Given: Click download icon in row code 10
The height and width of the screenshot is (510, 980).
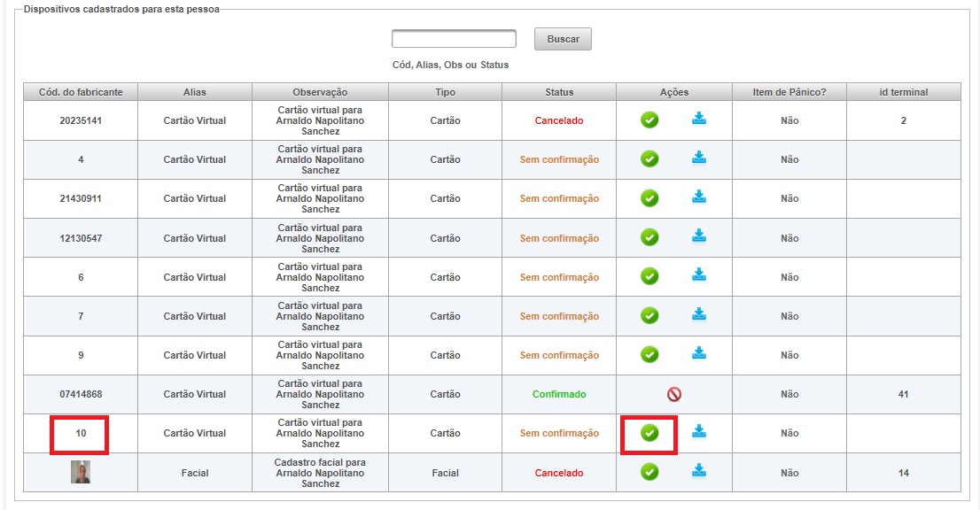Looking at the screenshot, I should tap(699, 431).
